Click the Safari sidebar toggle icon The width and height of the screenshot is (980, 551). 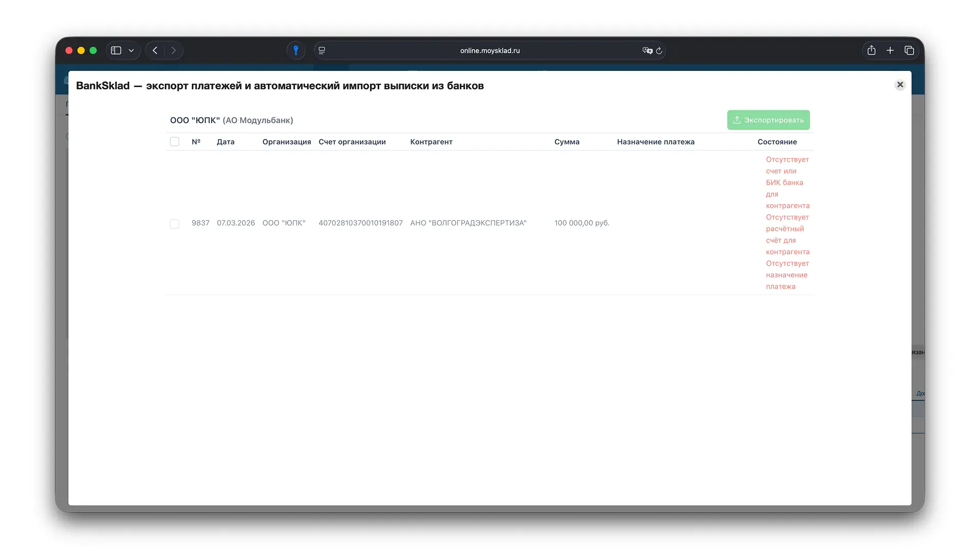click(116, 51)
